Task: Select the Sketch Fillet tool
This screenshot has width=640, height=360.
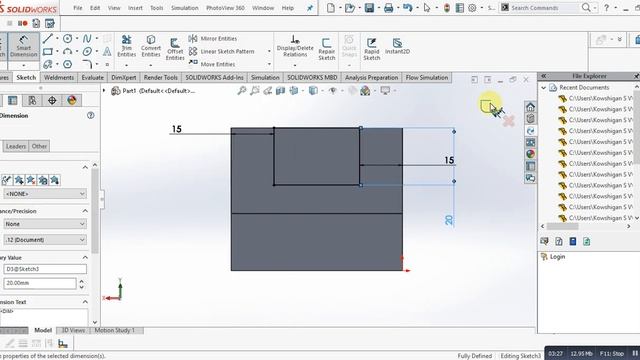Action: 87,64
